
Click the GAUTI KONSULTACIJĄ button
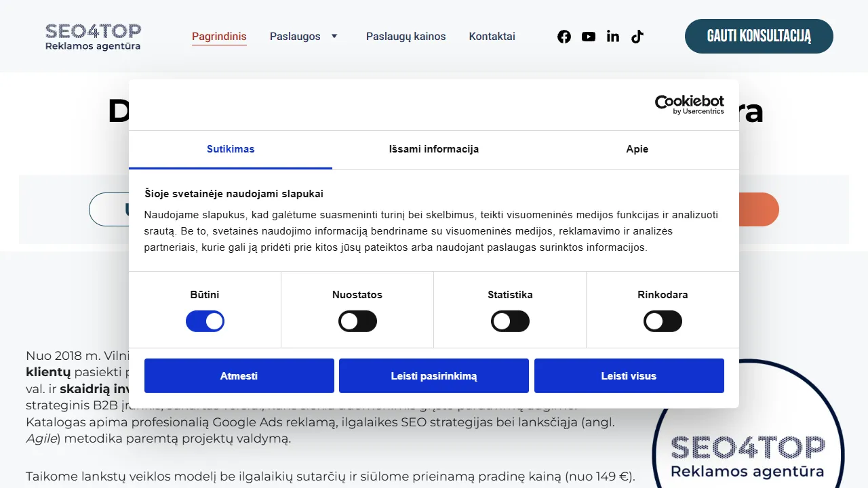(759, 37)
